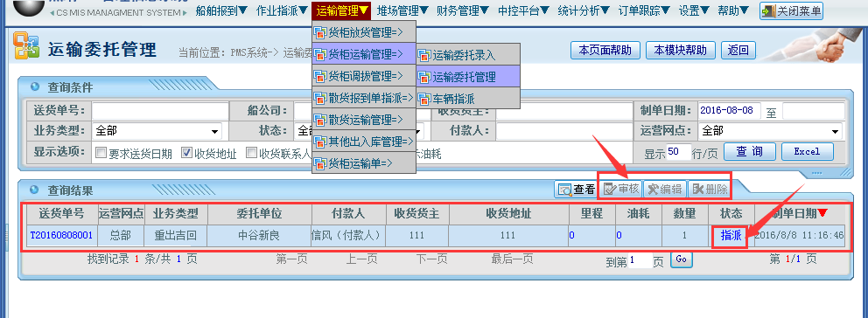Tick the 收货联系人 checkbox
This screenshot has width=868, height=318.
[x=251, y=153]
